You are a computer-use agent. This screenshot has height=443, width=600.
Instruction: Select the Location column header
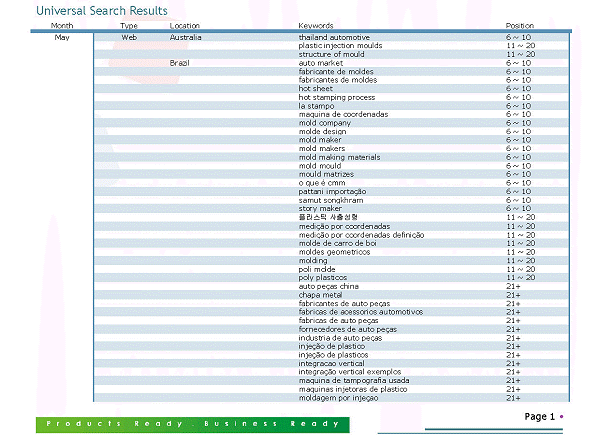pyautogui.click(x=185, y=26)
